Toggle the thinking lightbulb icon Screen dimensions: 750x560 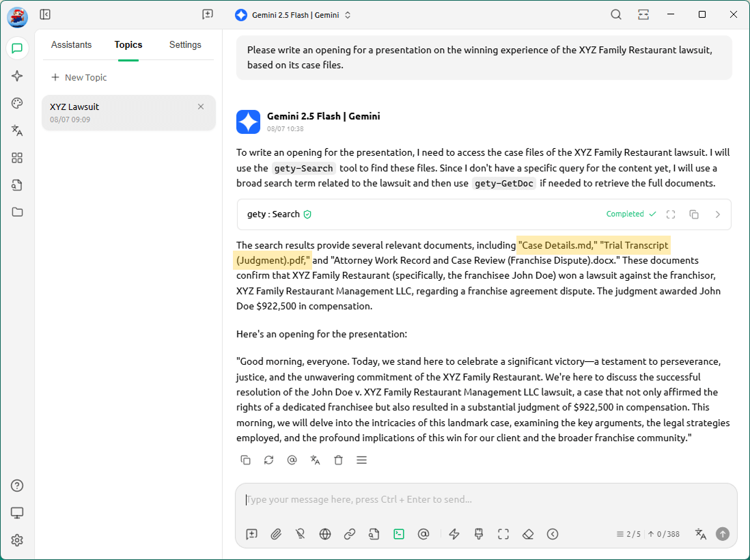(x=301, y=534)
